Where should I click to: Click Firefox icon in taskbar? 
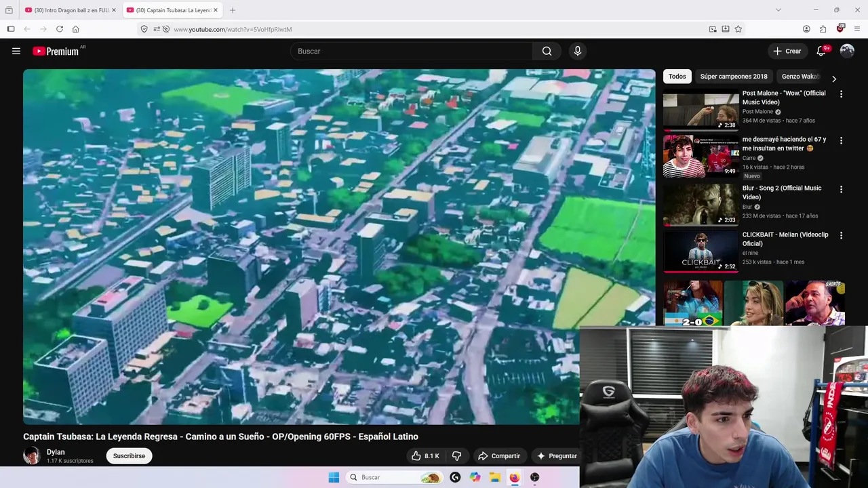point(515,477)
